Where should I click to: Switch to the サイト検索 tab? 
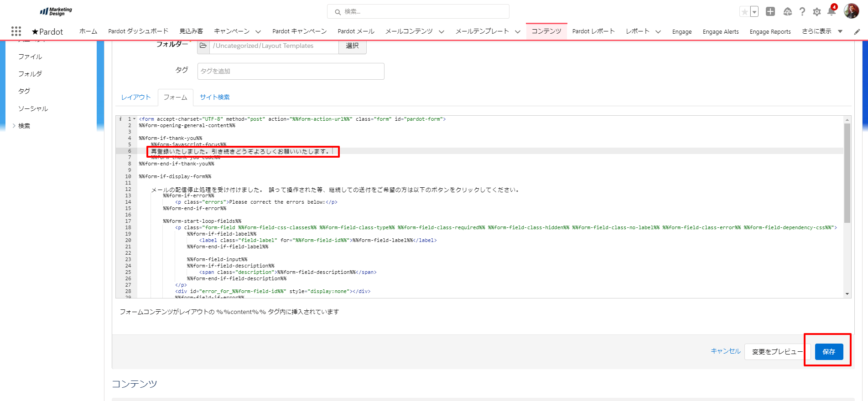pyautogui.click(x=214, y=97)
